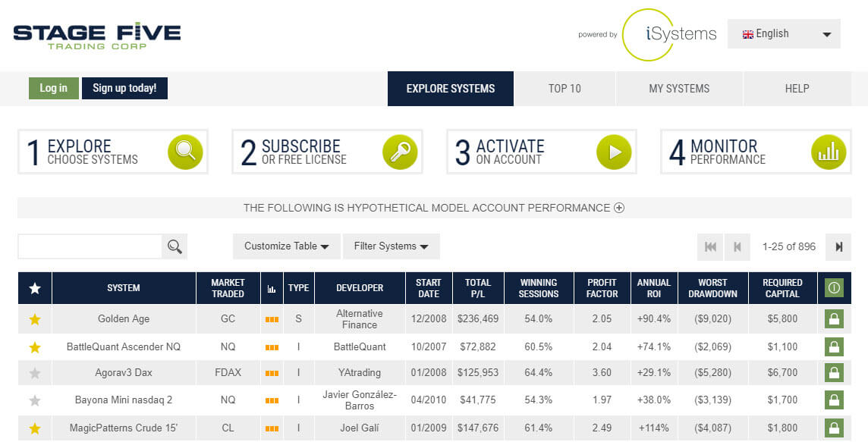Open the Filter Systems dropdown
Viewport: 868px width, 442px height.
tap(392, 246)
